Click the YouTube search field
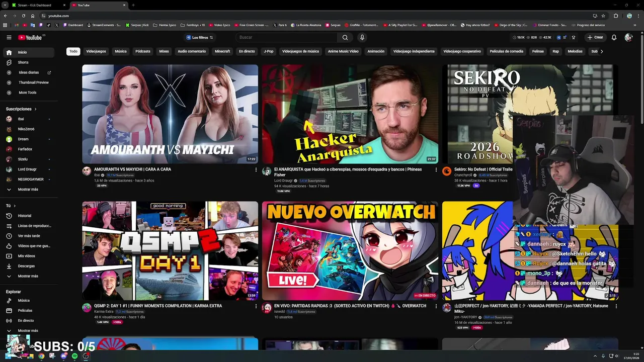Viewport: 644px width, 362px height. click(287, 37)
